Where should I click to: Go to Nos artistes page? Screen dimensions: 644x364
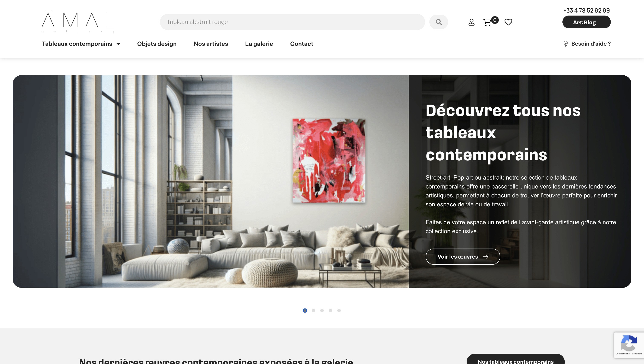point(211,44)
